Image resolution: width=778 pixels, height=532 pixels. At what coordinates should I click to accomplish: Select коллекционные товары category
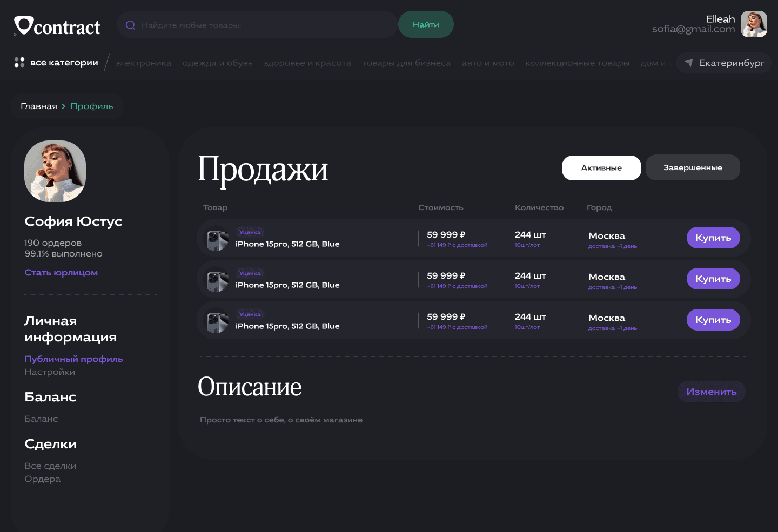[578, 63]
